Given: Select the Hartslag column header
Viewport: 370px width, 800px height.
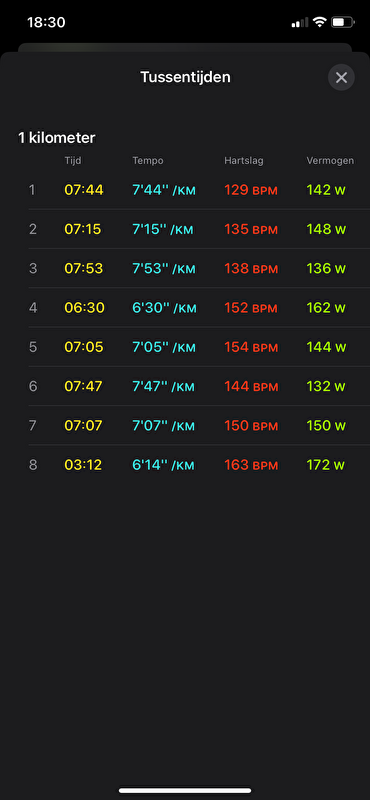Looking at the screenshot, I should (x=243, y=161).
